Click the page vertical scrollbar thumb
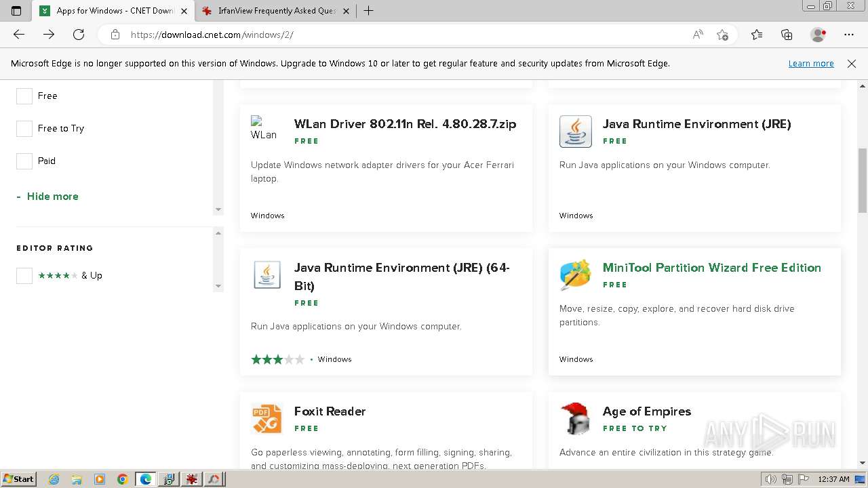This screenshot has width=868, height=488. tap(863, 180)
